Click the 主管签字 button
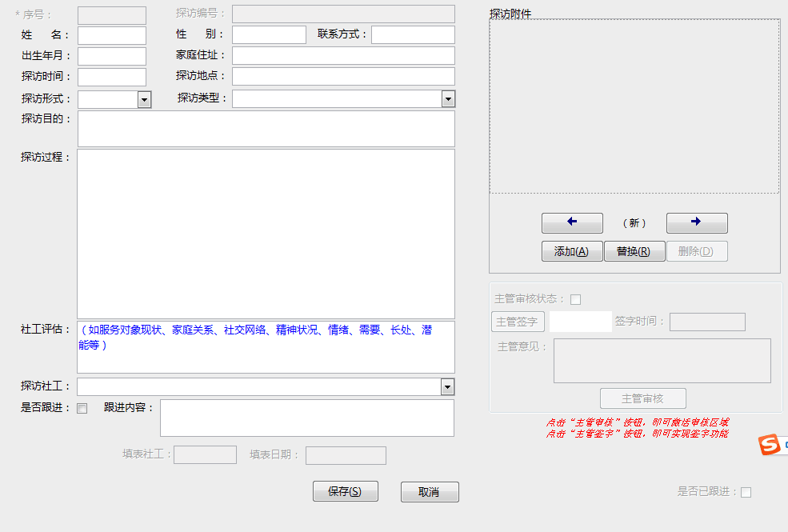788x532 pixels. click(x=518, y=322)
